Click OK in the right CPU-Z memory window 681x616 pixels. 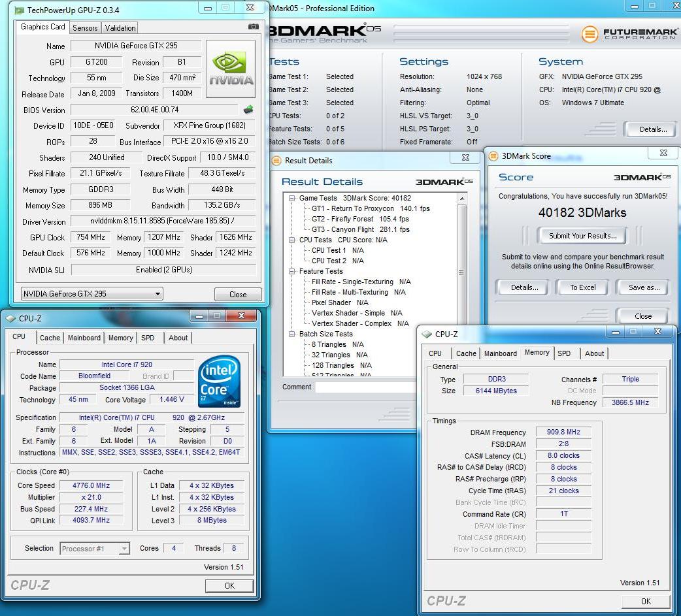646,601
